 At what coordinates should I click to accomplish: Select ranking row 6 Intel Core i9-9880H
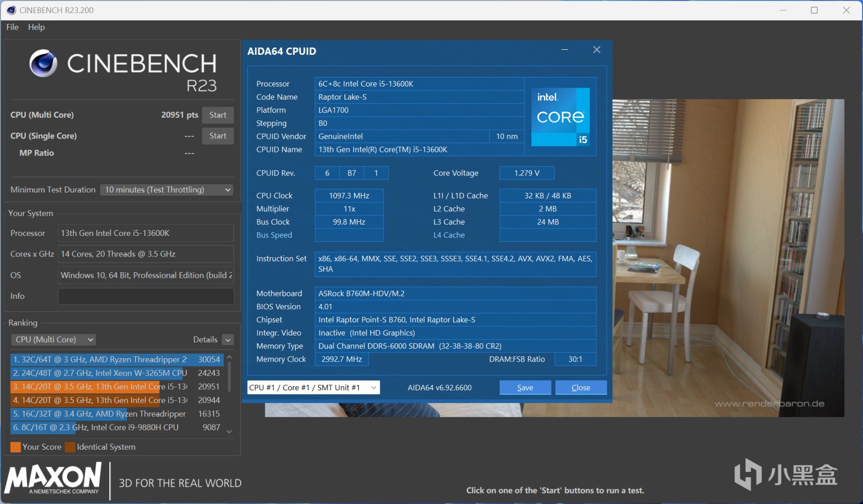coord(117,428)
